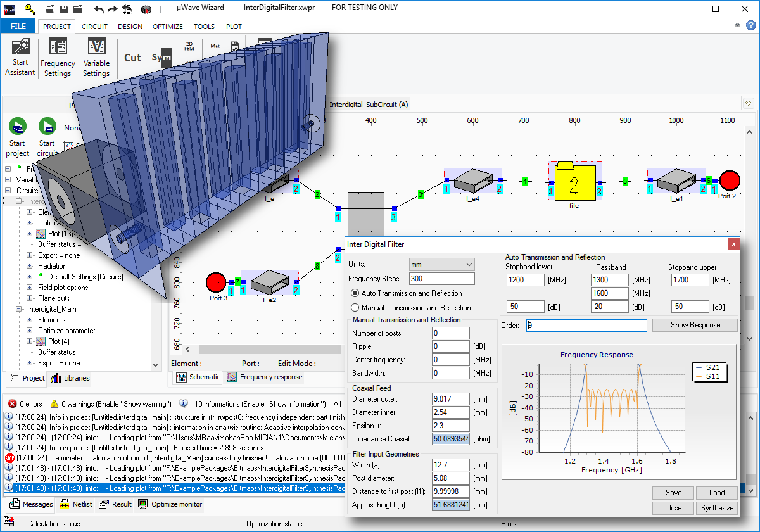This screenshot has width=760, height=532.
Task: Click the help question mark icon
Action: [750, 26]
